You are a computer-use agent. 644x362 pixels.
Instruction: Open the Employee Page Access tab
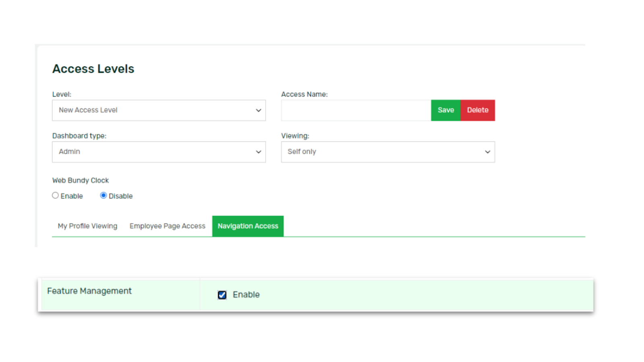pos(167,226)
